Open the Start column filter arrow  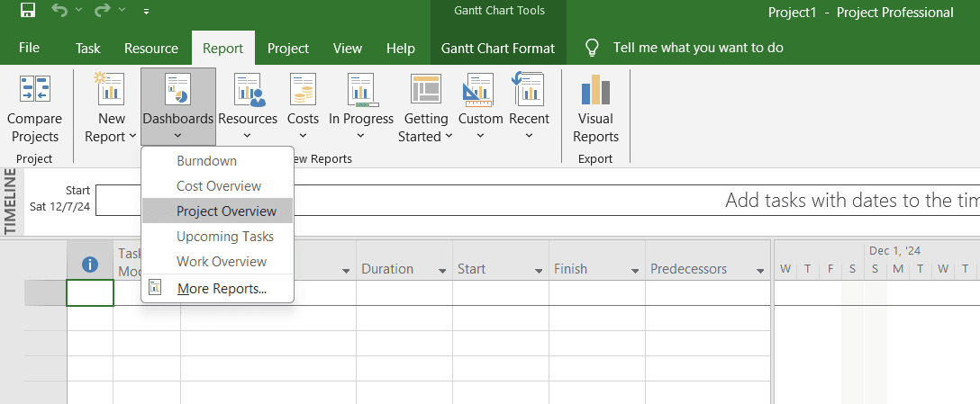[x=539, y=271]
